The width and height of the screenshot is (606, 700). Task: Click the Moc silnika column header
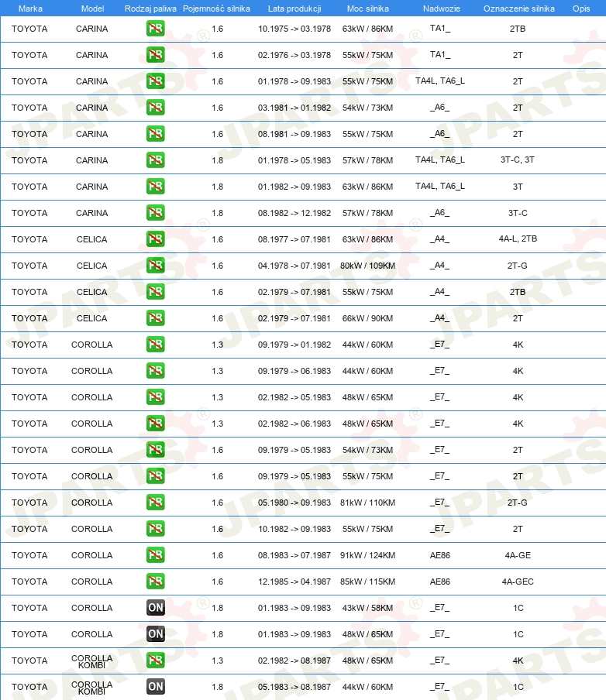(368, 9)
